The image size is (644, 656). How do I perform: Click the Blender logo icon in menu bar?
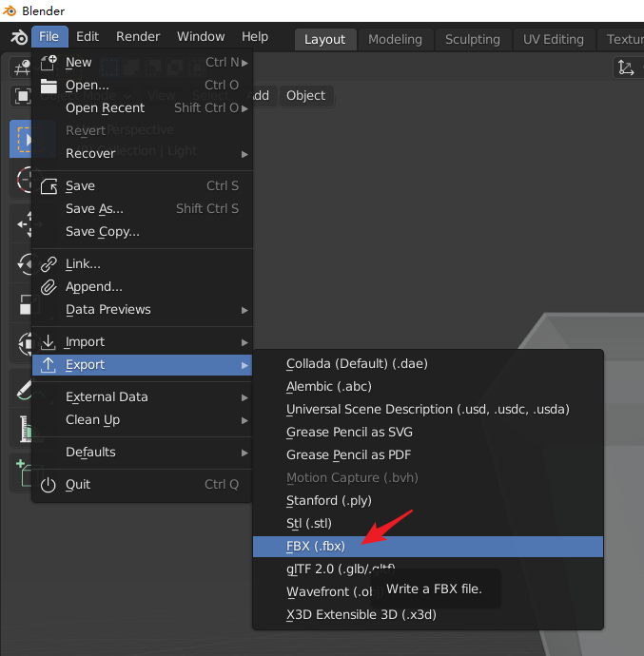tap(19, 37)
